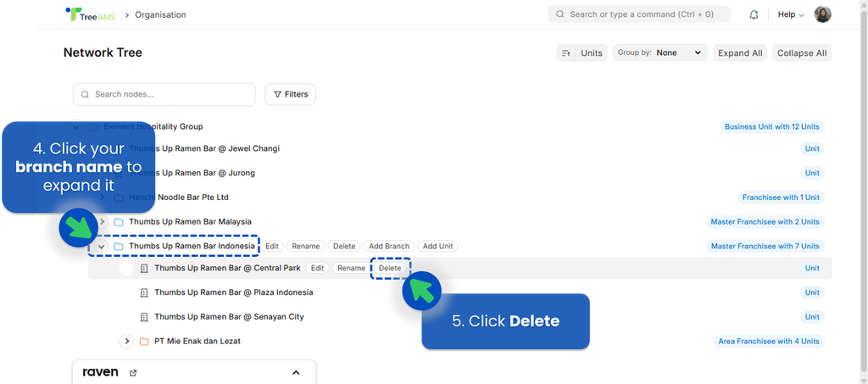Expand Thumbs Up Ramen Bar Malaysia node

[102, 222]
